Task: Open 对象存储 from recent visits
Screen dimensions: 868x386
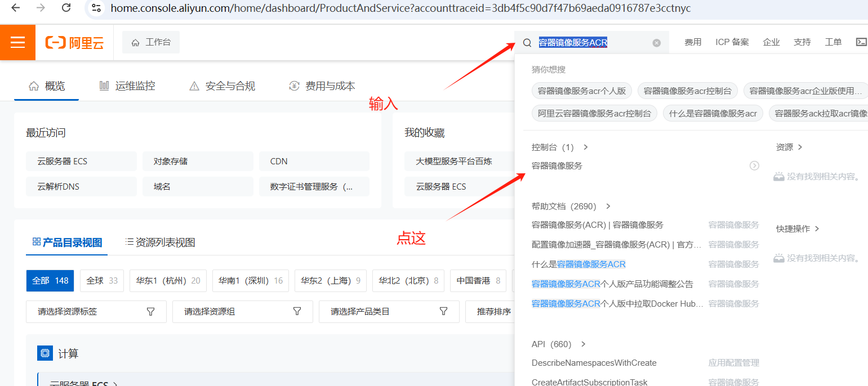Action: coord(198,161)
